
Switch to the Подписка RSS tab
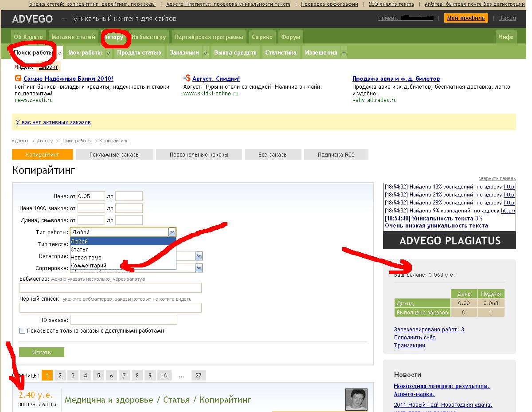336,154
